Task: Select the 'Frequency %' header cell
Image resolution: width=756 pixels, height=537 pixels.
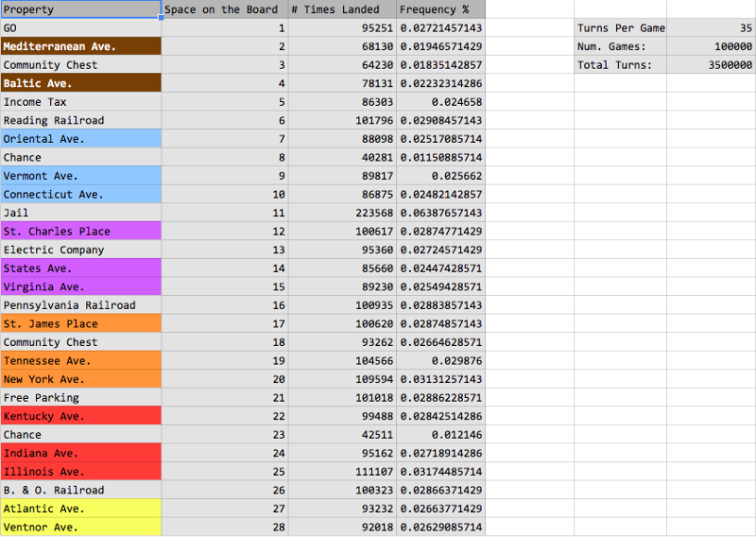Action: click(441, 9)
